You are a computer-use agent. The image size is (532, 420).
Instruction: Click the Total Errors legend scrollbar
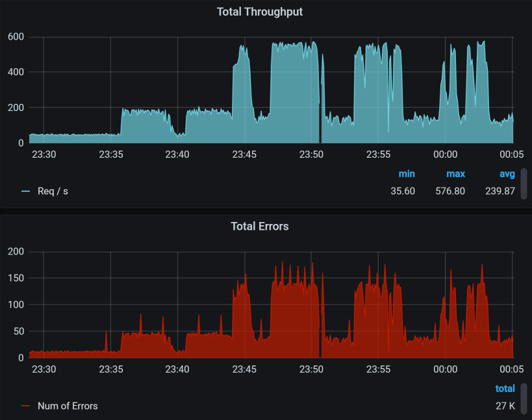click(x=524, y=399)
